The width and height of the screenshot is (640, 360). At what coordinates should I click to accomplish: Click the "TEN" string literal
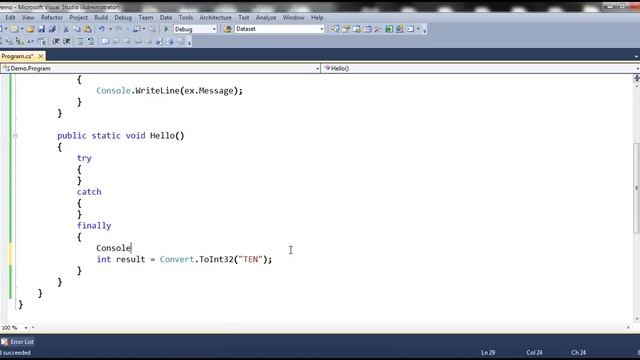click(x=251, y=259)
